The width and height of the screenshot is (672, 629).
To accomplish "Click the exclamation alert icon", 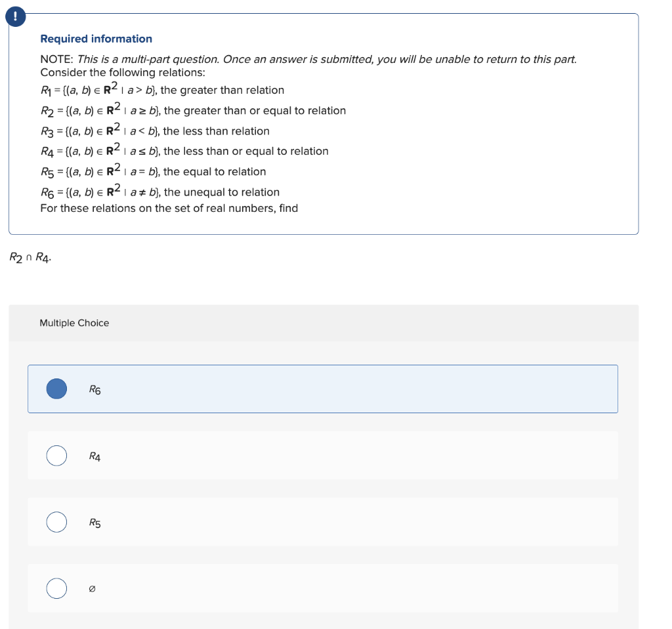I will click(x=15, y=16).
